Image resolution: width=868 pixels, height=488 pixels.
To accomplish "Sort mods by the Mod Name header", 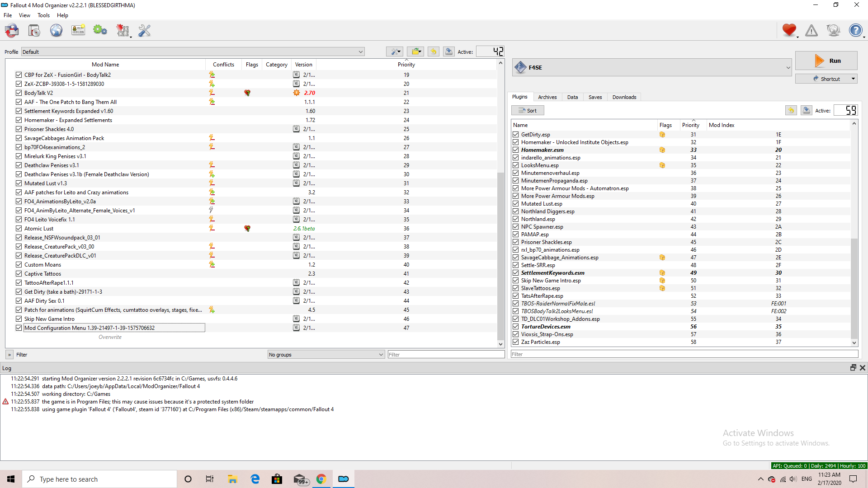I will click(105, 65).
